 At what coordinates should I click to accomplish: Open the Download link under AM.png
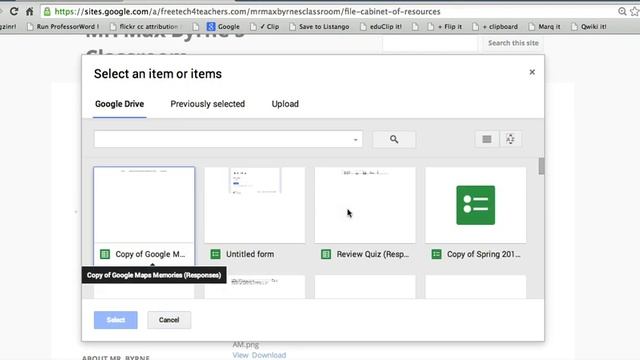point(269,355)
